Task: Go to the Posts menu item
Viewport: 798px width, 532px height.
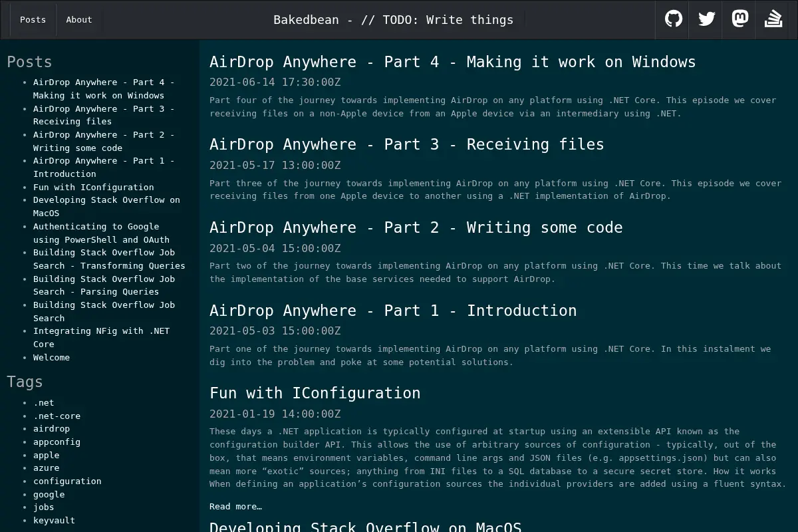Action: click(33, 19)
